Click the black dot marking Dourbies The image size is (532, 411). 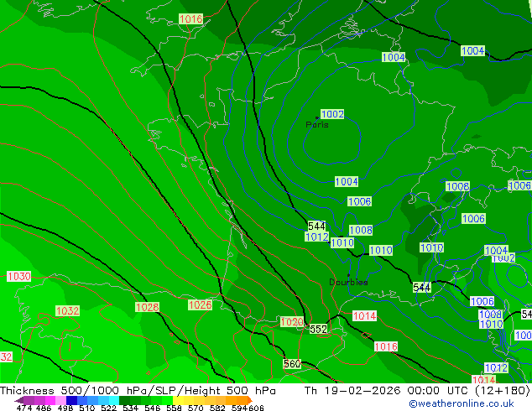(348, 275)
